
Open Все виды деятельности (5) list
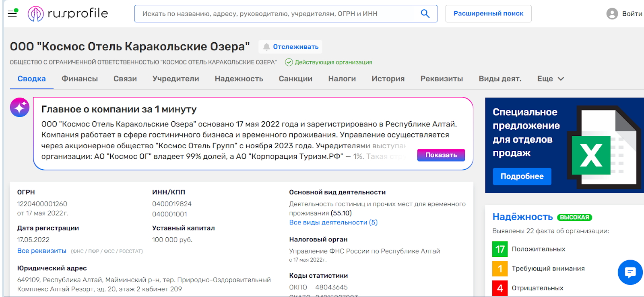click(333, 222)
